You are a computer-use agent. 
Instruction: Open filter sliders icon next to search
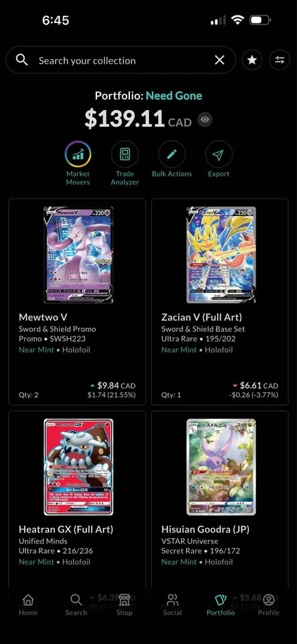pyautogui.click(x=280, y=60)
